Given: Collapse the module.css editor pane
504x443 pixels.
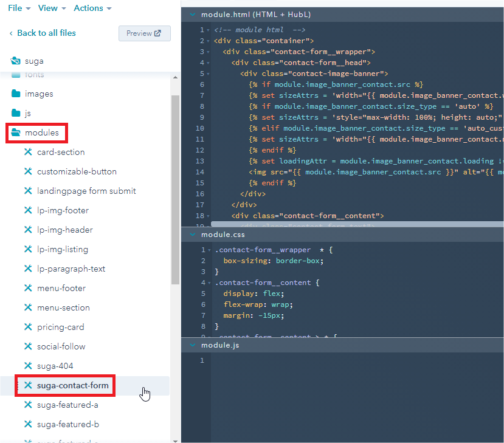Looking at the screenshot, I should [193, 235].
